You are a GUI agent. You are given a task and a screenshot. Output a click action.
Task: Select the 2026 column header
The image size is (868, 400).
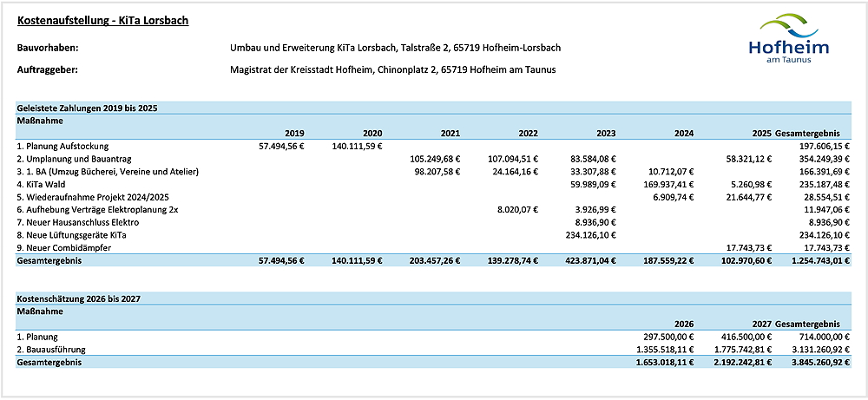[683, 324]
